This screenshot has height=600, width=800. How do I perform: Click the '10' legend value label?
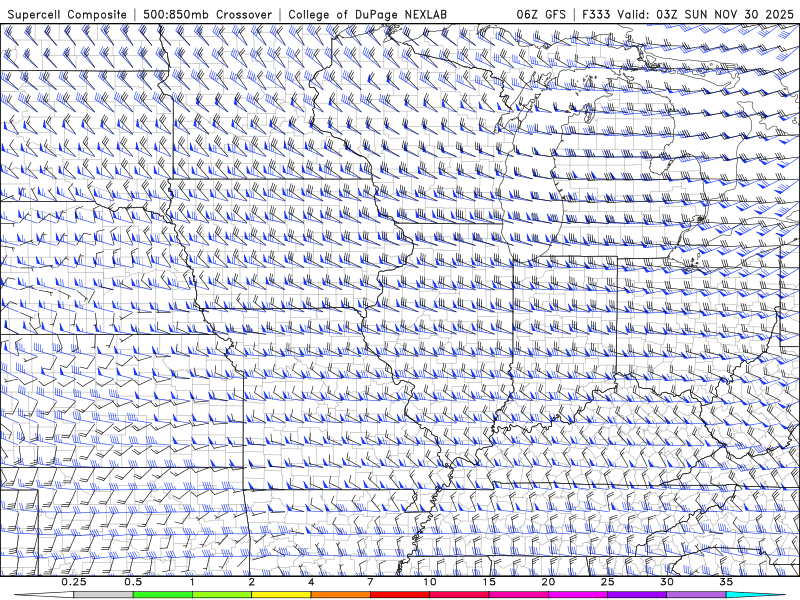[430, 582]
